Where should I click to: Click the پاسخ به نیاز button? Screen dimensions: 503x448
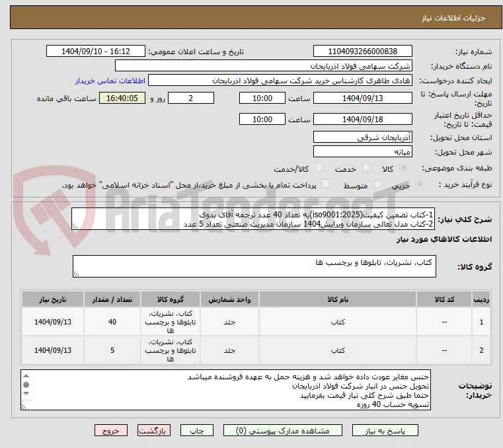(x=385, y=430)
